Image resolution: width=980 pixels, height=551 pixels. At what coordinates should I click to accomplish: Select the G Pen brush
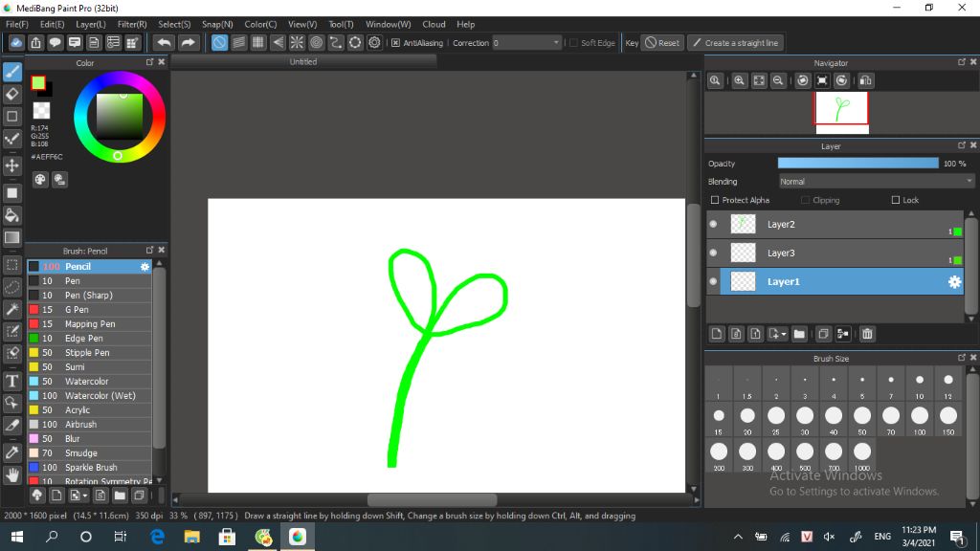click(x=89, y=309)
